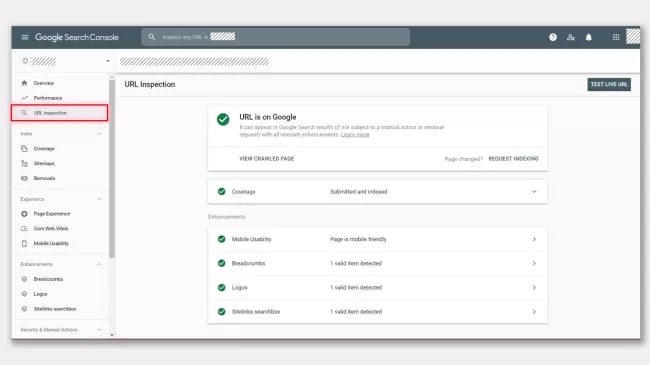650x365 pixels.
Task: Click the Google Search Console logo
Action: pyautogui.click(x=77, y=37)
